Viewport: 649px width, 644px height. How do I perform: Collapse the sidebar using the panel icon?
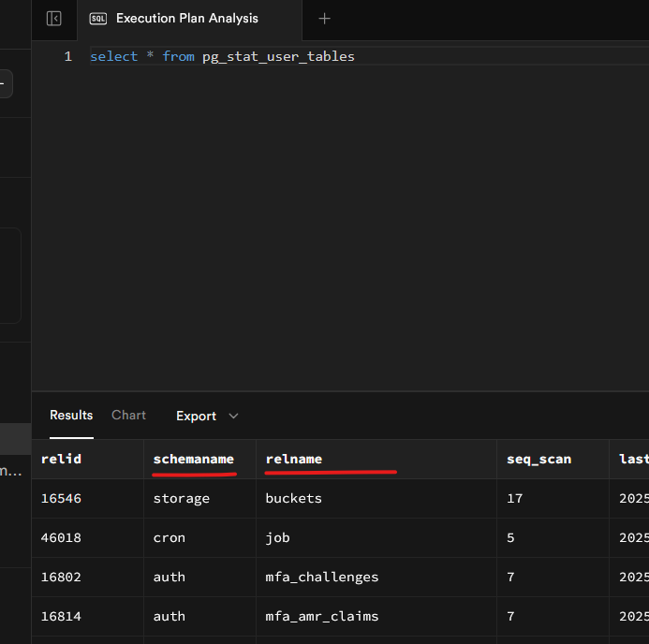pyautogui.click(x=54, y=19)
